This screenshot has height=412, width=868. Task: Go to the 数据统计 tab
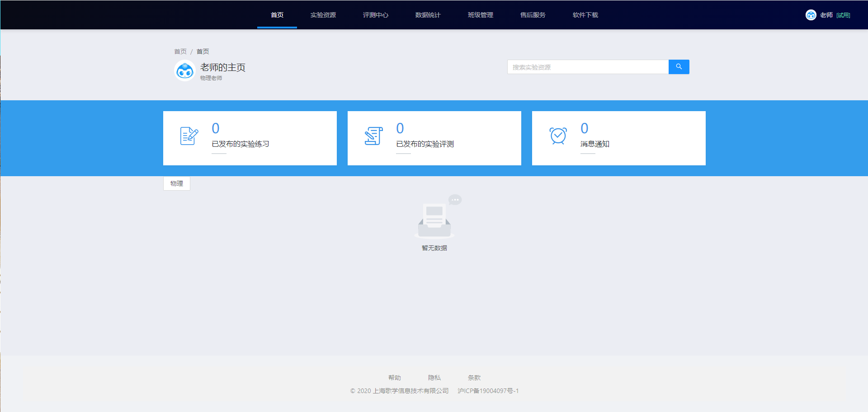point(428,15)
